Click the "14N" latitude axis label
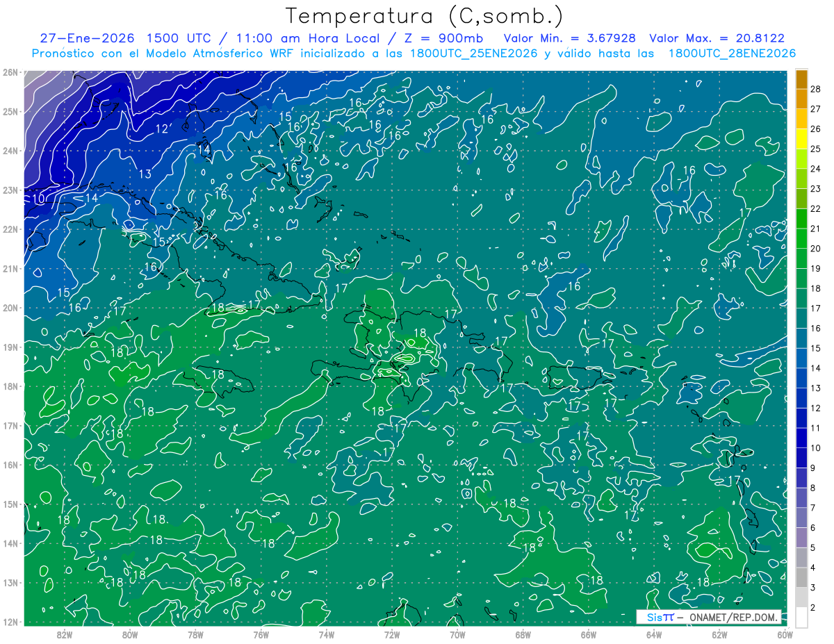 pos(10,543)
